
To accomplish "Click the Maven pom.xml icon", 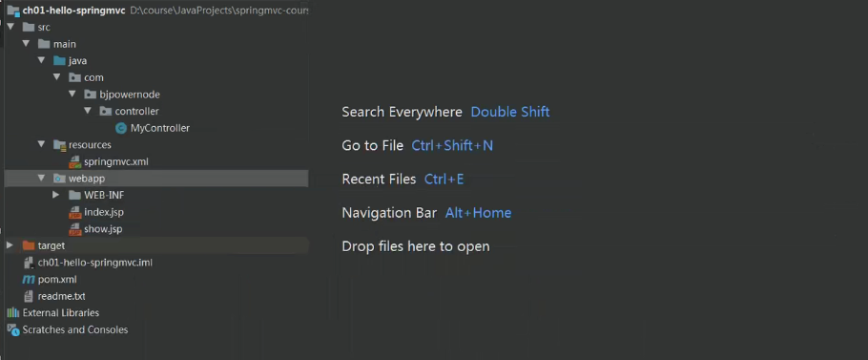I will [29, 279].
